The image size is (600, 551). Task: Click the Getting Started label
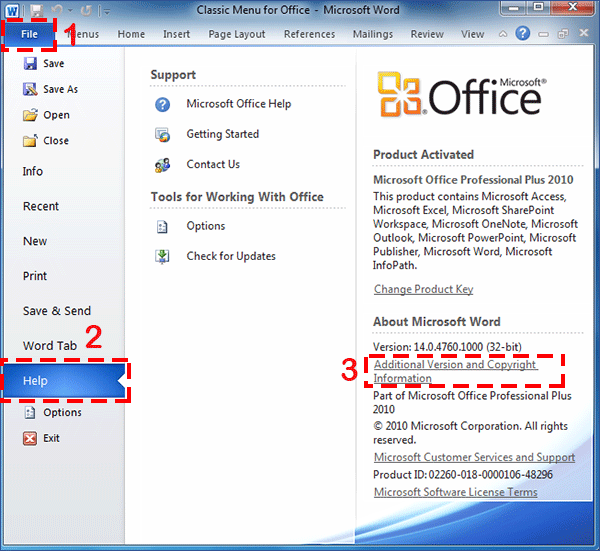(x=223, y=134)
